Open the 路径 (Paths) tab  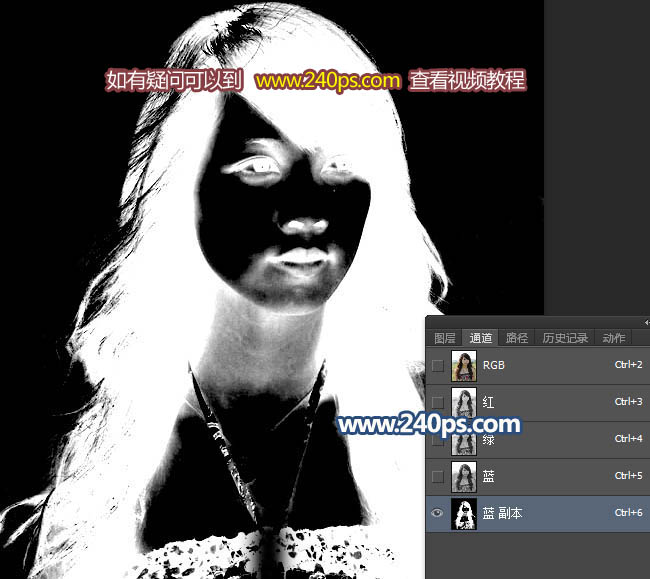click(x=517, y=338)
